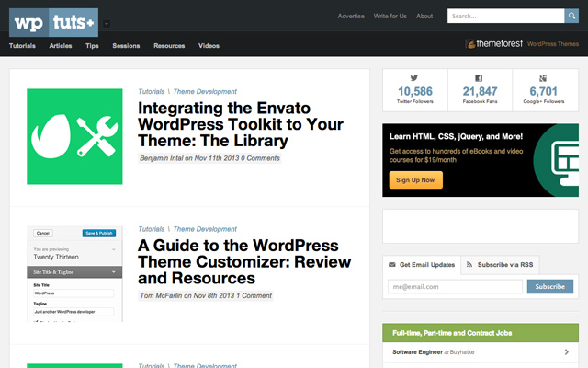Viewport: 588px width, 368px height.
Task: Click the wp tuts+ logo
Action: [x=53, y=22]
